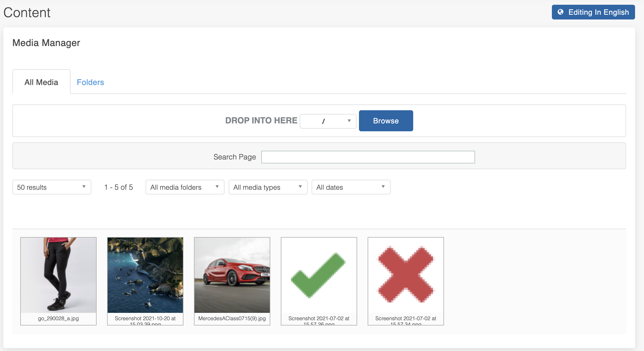The width and height of the screenshot is (644, 351).
Task: Click the globe icon beside Editing In English
Action: point(561,12)
